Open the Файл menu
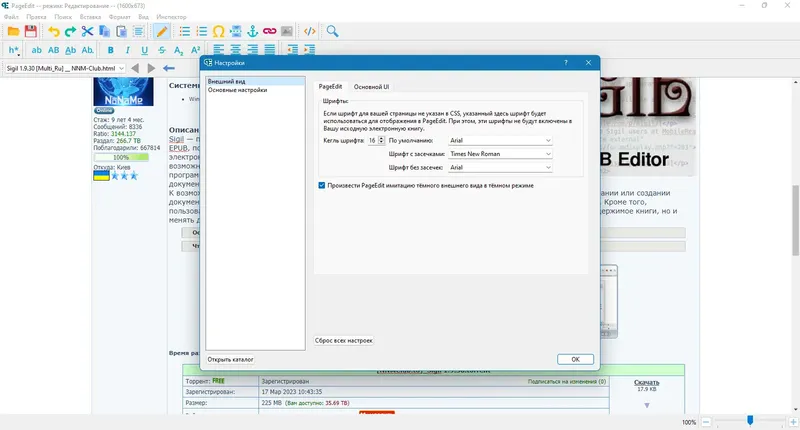The image size is (800, 430). pos(11,17)
